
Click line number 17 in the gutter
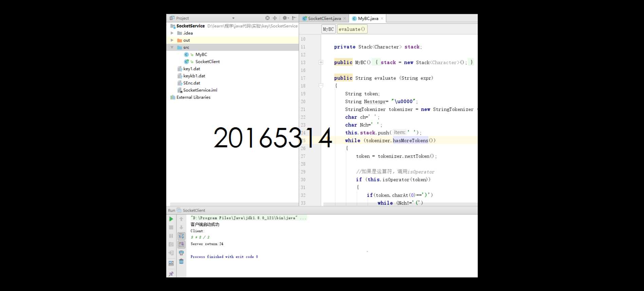[x=303, y=78]
